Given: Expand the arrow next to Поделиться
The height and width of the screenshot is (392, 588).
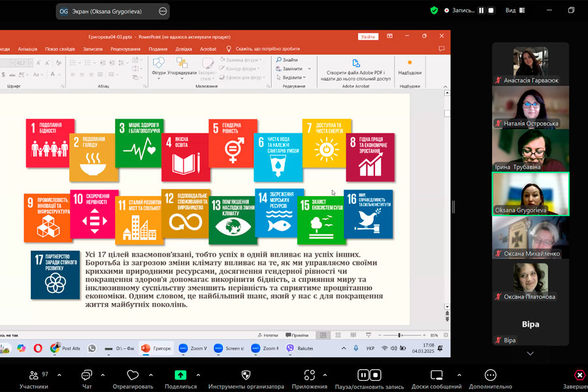Looking at the screenshot, I should coord(199,375).
